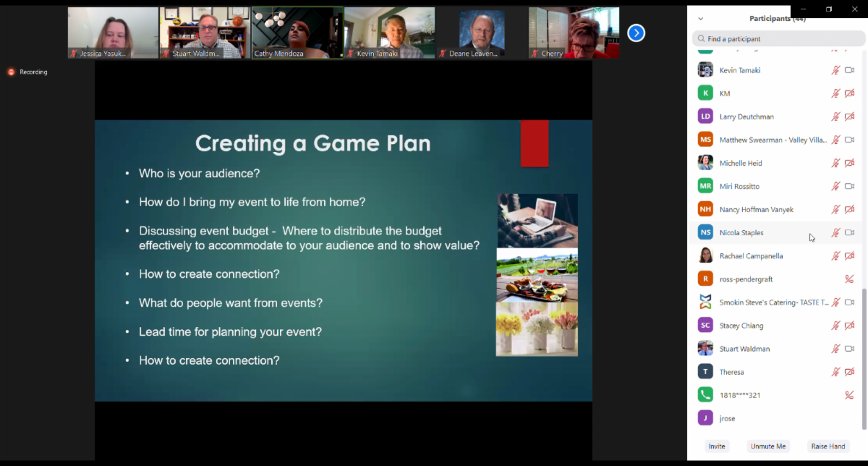Select Cathy Mendoza video thumbnail
The height and width of the screenshot is (466, 868).
point(297,33)
